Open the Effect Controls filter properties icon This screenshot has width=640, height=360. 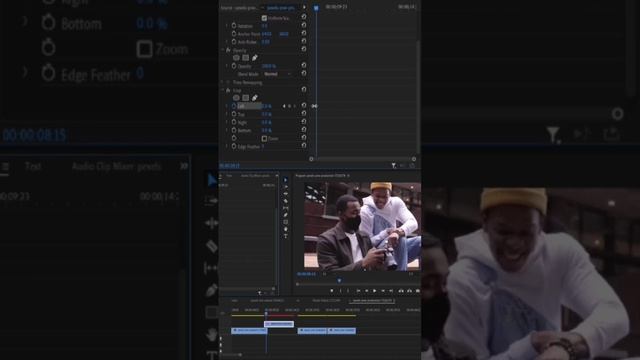393,165
